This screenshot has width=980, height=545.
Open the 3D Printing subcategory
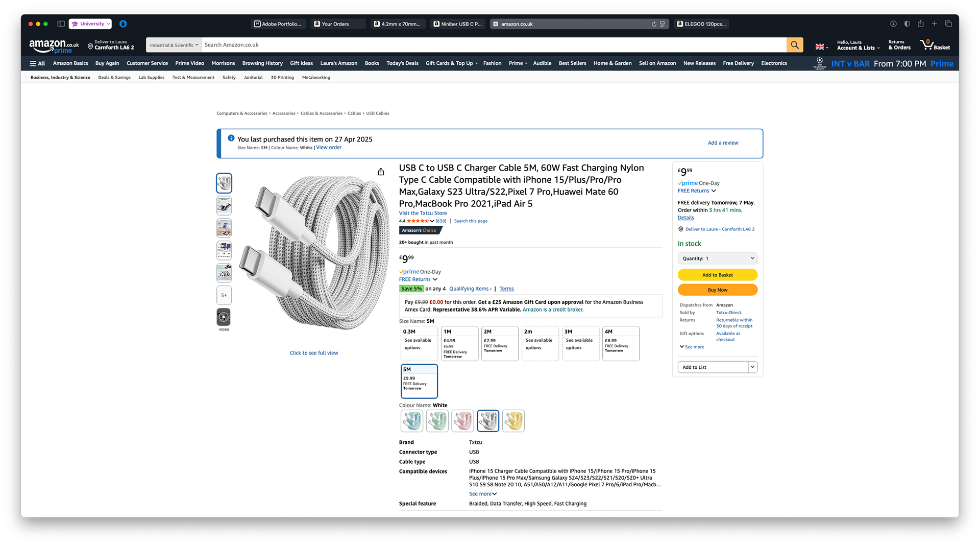(x=282, y=78)
